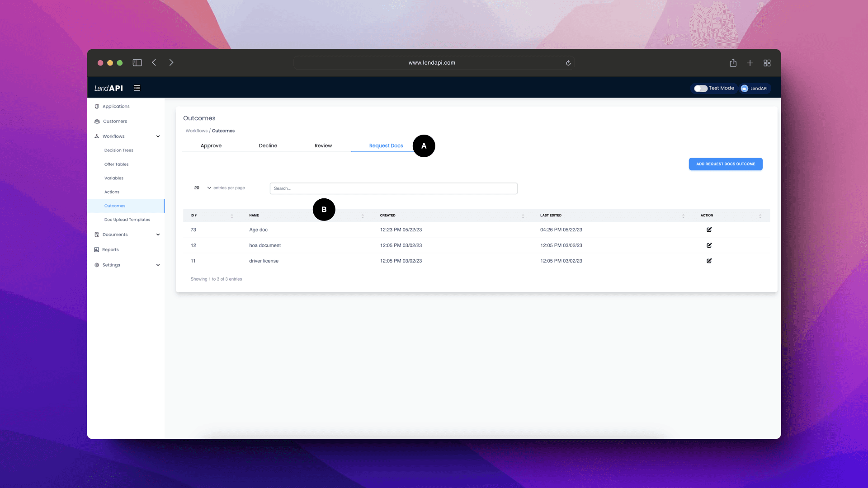Select the Decline outcomes tab

(268, 145)
